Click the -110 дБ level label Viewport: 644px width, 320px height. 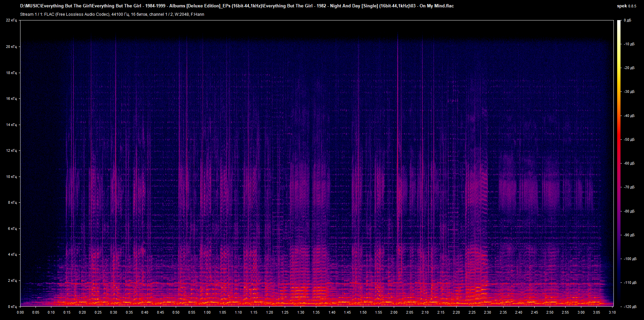pyautogui.click(x=630, y=282)
